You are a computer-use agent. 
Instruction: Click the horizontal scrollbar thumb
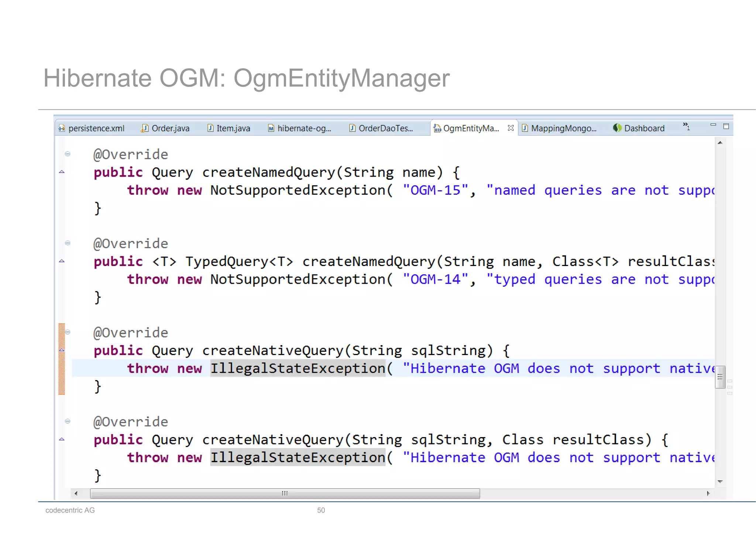point(285,493)
